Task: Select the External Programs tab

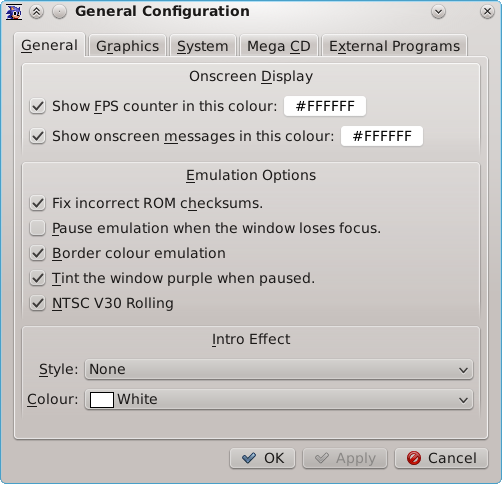Action: 394,46
